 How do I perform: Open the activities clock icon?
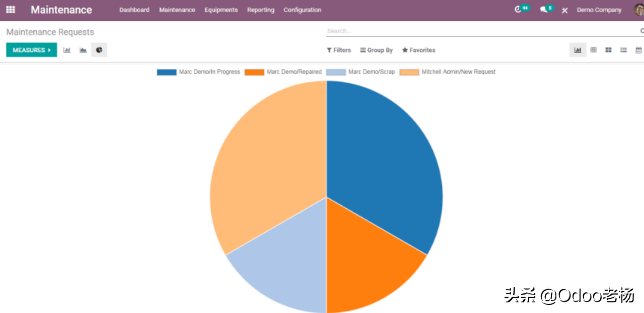(x=518, y=10)
